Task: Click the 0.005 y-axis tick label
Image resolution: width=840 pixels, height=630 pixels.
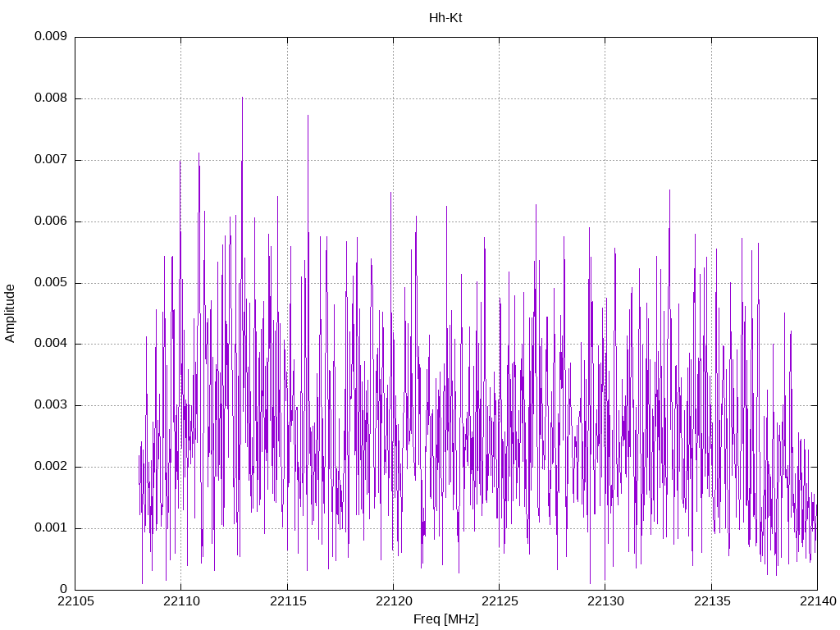Action: click(x=51, y=282)
